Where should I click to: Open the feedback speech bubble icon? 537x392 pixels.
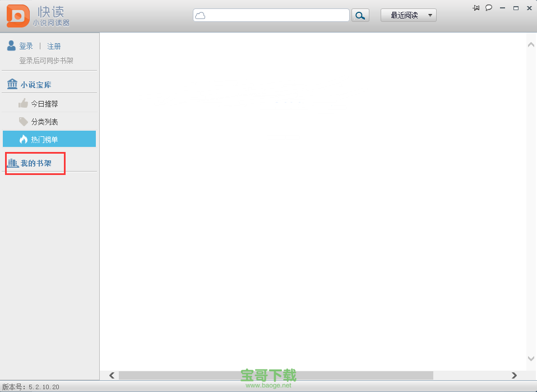(489, 8)
